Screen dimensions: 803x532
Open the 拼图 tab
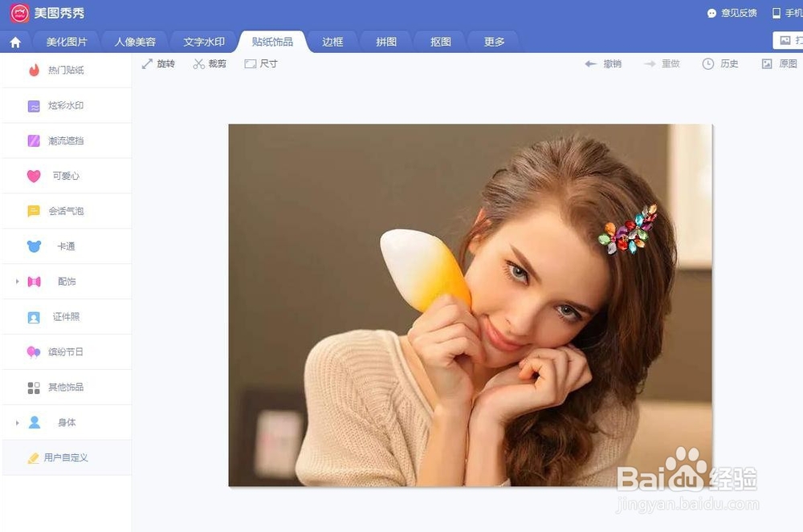(x=386, y=42)
